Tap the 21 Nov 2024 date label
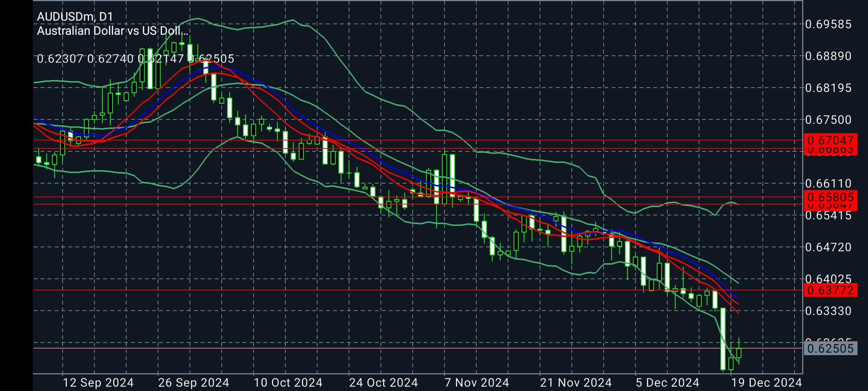The height and width of the screenshot is (391, 868). (576, 383)
